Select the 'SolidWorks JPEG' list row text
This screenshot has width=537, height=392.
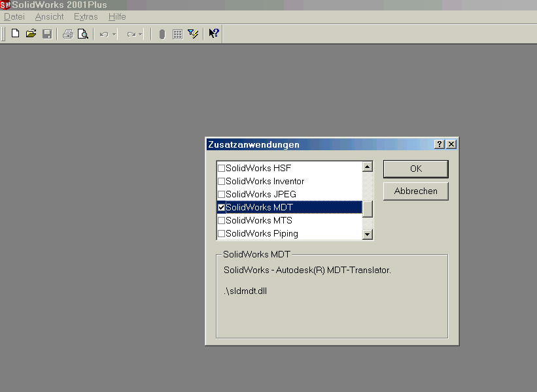pyautogui.click(x=261, y=194)
